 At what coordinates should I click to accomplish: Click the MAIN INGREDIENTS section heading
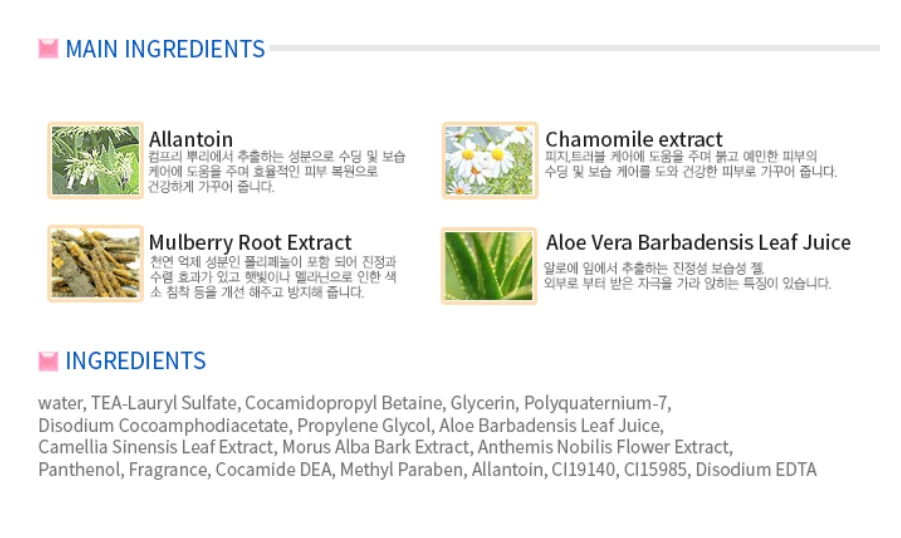165,49
